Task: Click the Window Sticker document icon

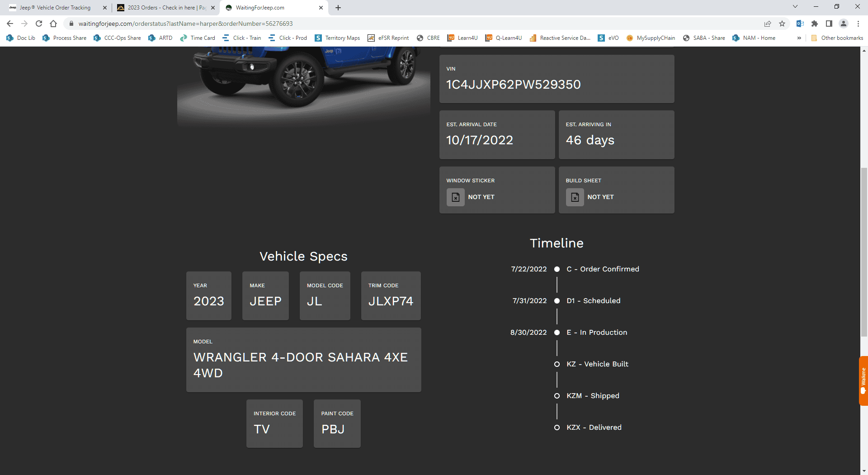Action: [x=456, y=197]
